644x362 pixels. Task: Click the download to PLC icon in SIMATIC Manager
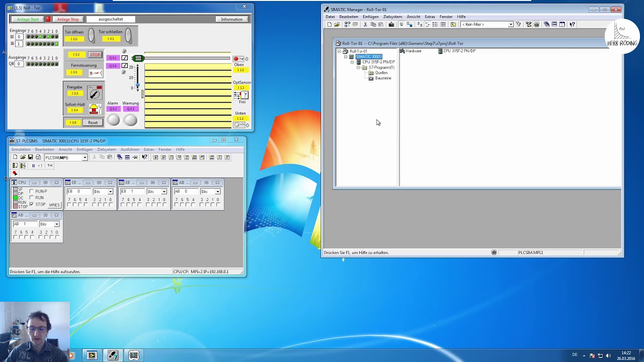click(391, 24)
